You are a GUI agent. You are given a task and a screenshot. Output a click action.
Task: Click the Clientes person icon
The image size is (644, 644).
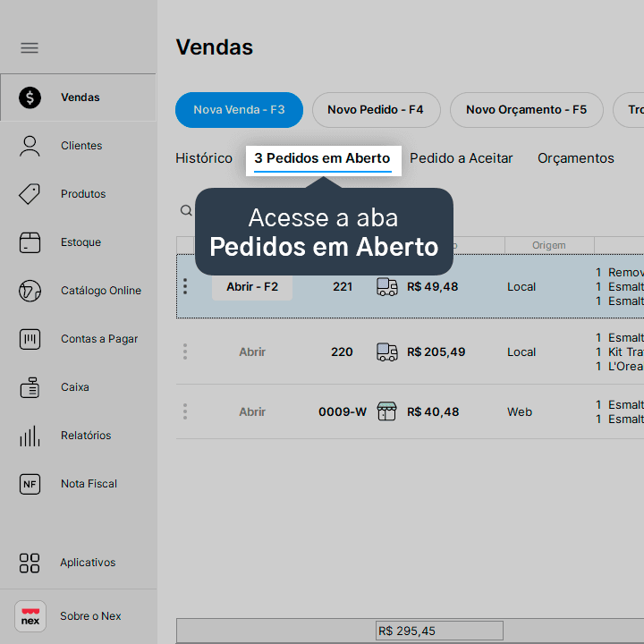click(x=30, y=146)
